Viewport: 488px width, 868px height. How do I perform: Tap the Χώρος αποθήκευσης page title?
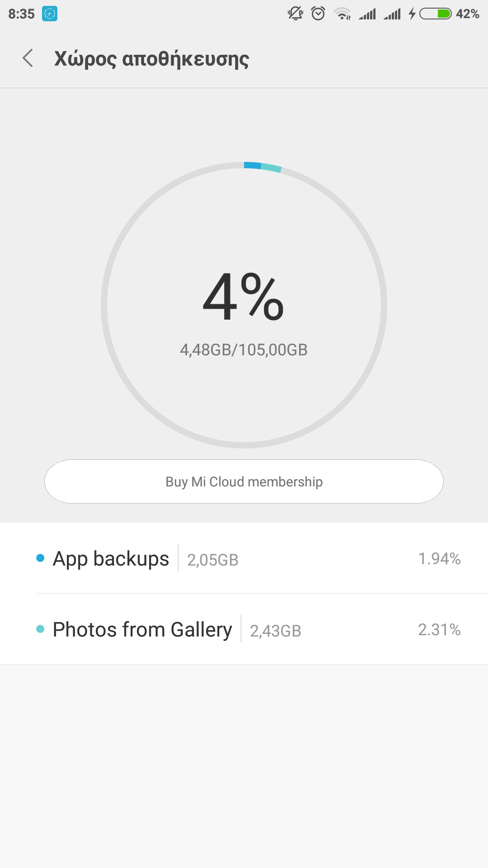click(x=151, y=59)
